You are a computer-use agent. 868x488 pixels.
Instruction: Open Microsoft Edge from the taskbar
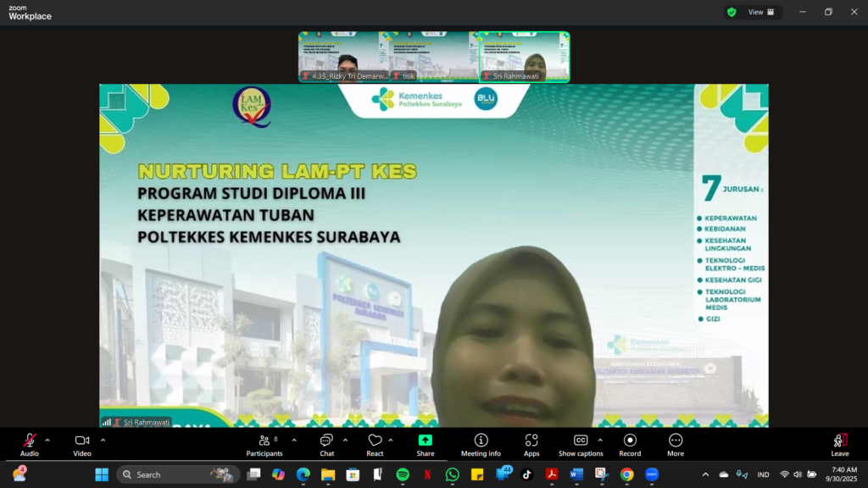(x=303, y=474)
